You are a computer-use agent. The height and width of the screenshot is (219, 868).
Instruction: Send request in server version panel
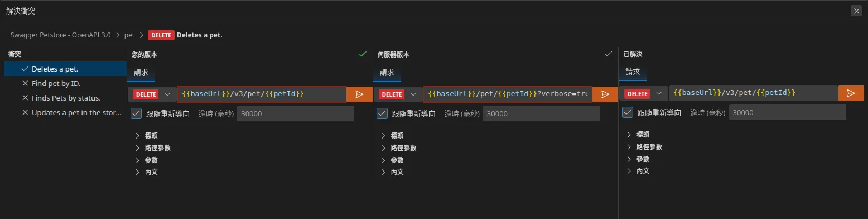(x=605, y=94)
